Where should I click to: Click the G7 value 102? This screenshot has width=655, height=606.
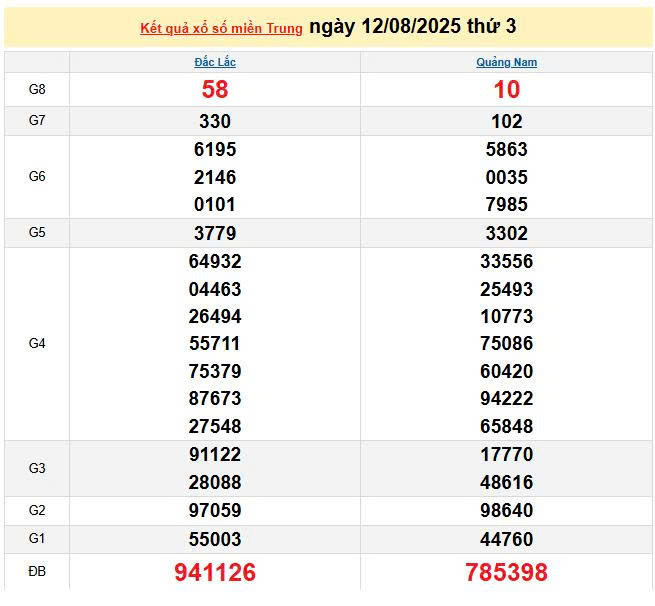point(507,122)
